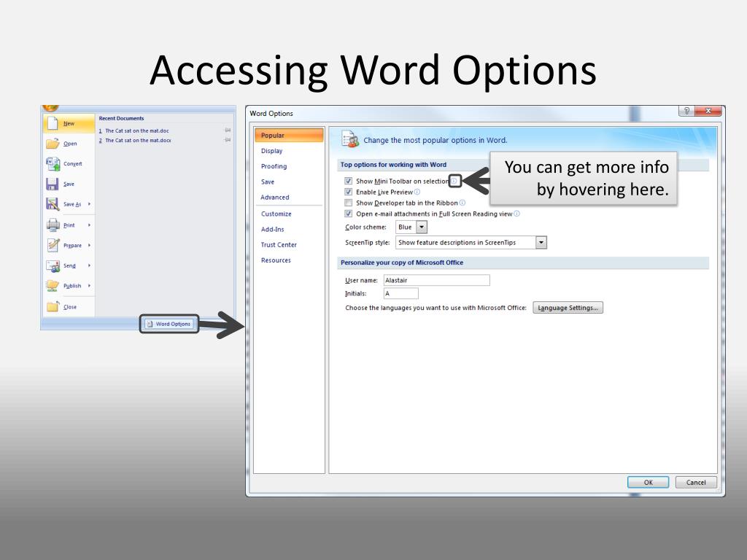Close the Word Options dialog with X
The width and height of the screenshot is (747, 560).
pyautogui.click(x=708, y=111)
